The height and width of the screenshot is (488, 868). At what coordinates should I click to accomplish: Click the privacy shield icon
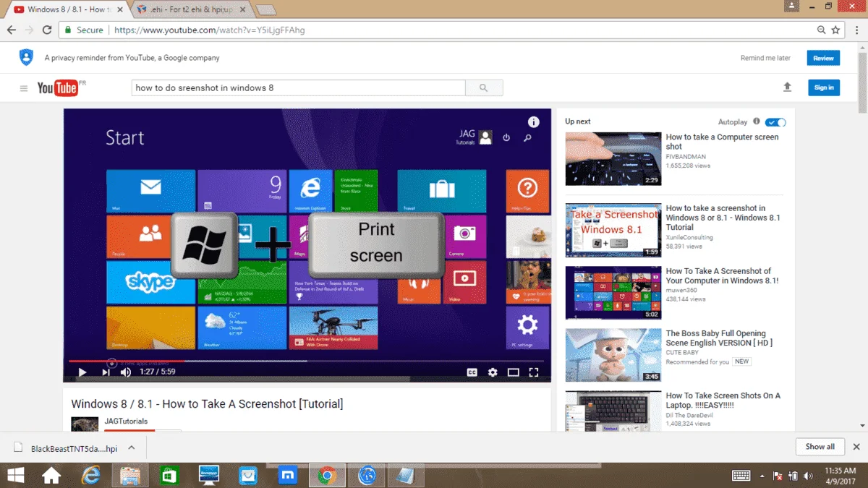pyautogui.click(x=26, y=57)
